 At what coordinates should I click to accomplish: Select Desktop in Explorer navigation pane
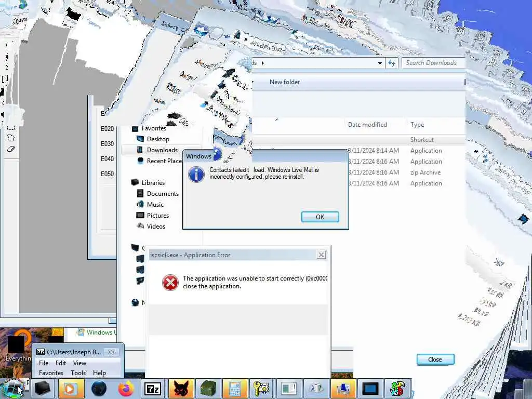[158, 139]
